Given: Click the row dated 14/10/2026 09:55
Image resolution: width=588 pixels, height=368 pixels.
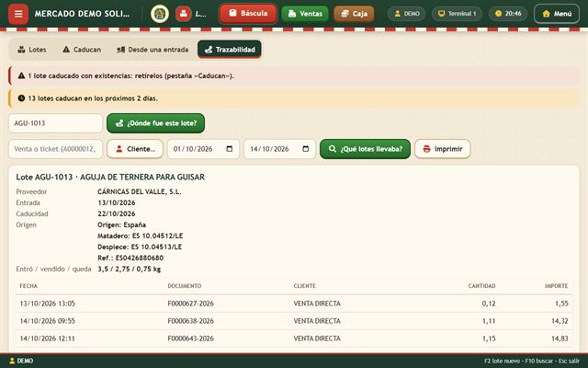Looking at the screenshot, I should (294, 321).
